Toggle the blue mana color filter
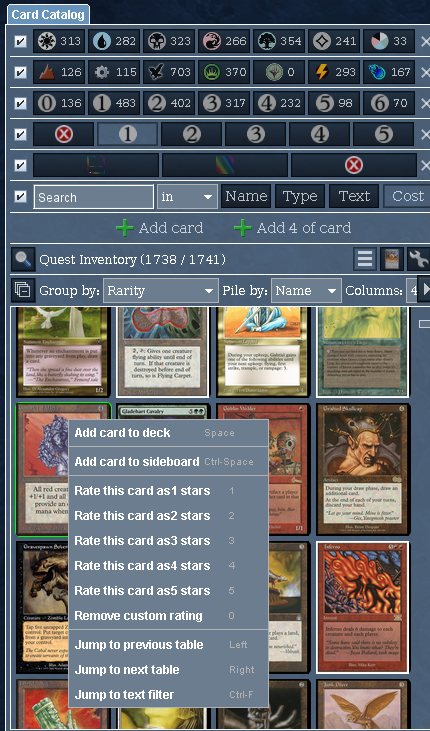This screenshot has height=731, width=430. pos(114,41)
